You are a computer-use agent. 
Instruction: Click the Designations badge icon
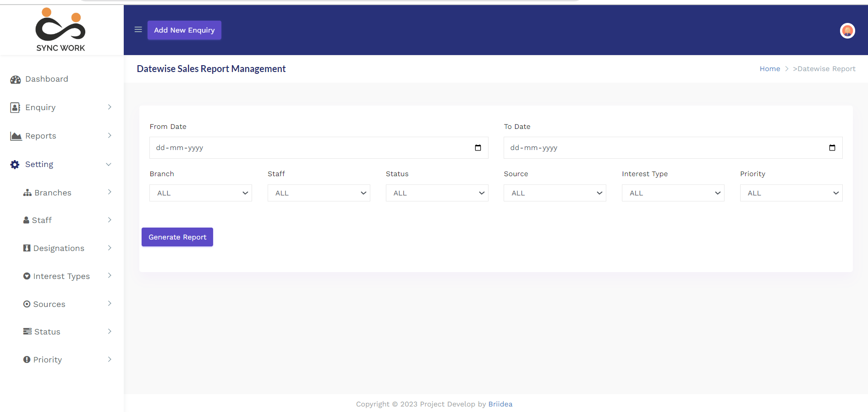point(27,248)
